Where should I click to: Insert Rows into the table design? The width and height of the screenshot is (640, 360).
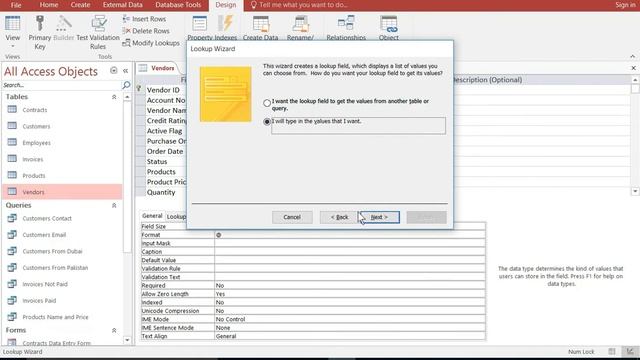tap(144, 19)
